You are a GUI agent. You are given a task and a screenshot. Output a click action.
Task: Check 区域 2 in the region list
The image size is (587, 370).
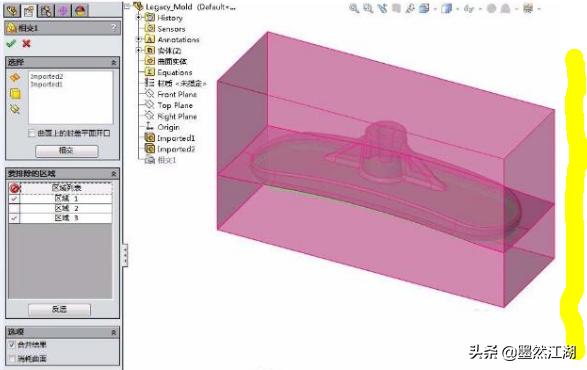(x=14, y=208)
